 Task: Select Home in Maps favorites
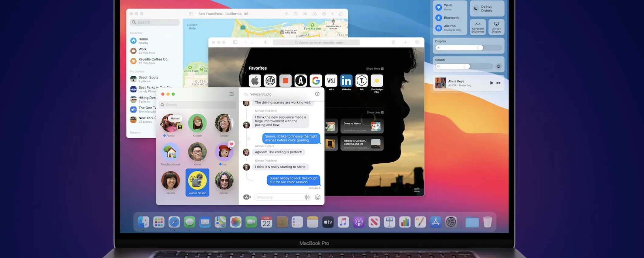pyautogui.click(x=155, y=41)
